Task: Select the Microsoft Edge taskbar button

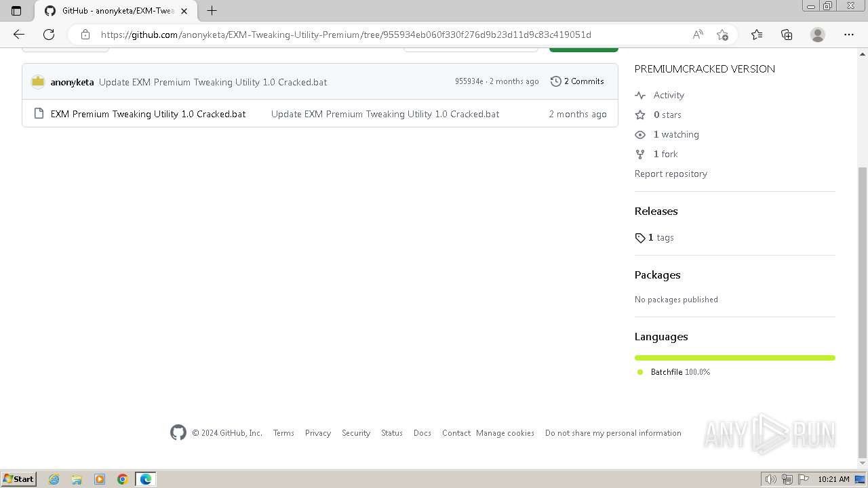Action: pos(146,479)
